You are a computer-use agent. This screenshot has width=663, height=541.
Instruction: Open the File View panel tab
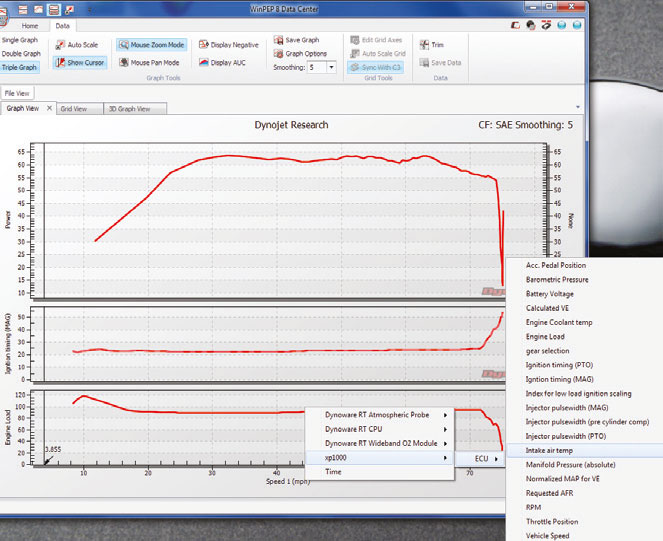(x=17, y=93)
